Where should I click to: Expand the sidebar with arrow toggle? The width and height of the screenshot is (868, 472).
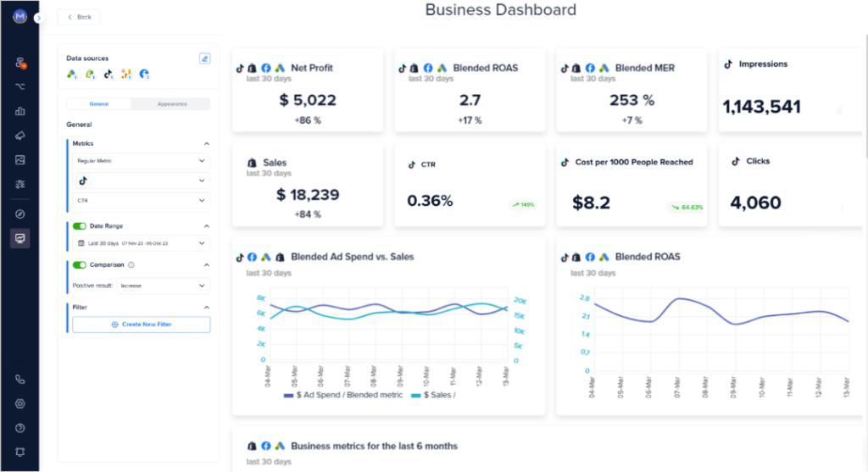38,18
